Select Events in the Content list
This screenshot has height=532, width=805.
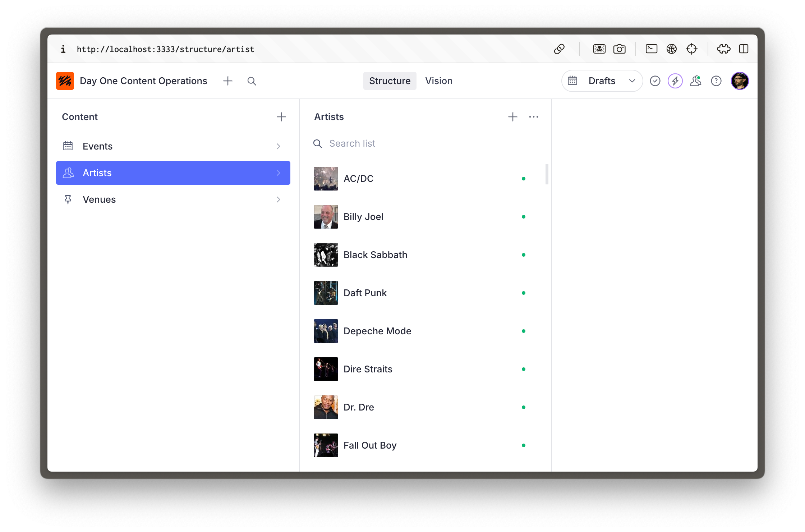(x=173, y=146)
